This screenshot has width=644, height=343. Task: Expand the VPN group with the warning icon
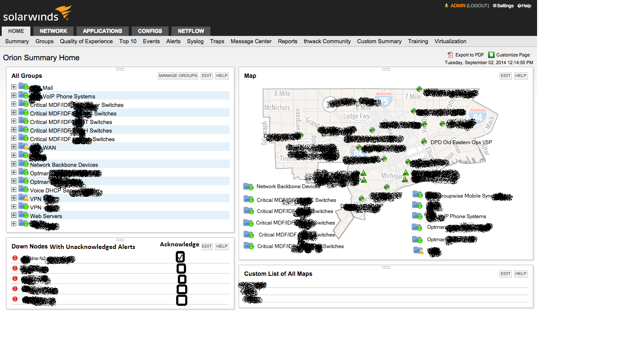tap(14, 198)
